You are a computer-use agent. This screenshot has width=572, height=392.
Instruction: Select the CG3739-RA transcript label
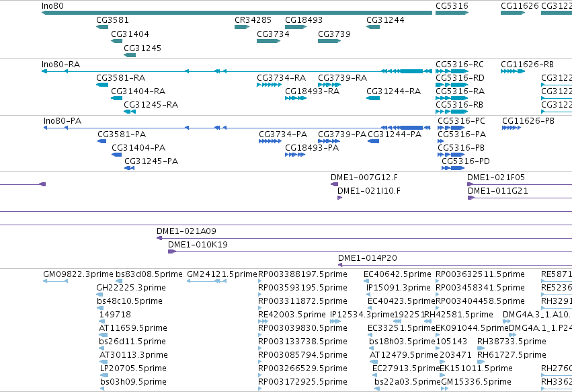[x=343, y=78]
